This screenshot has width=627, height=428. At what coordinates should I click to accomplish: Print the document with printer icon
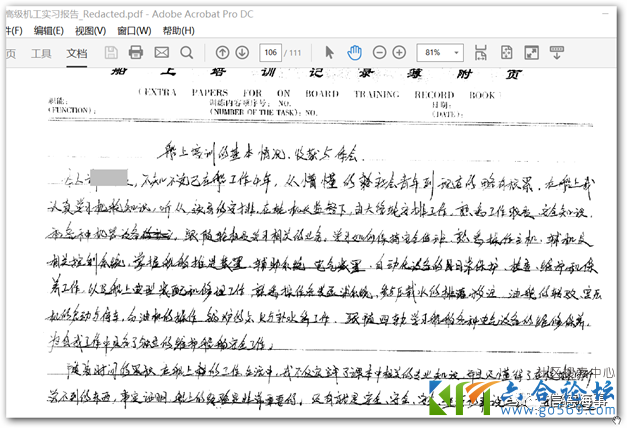(x=136, y=52)
